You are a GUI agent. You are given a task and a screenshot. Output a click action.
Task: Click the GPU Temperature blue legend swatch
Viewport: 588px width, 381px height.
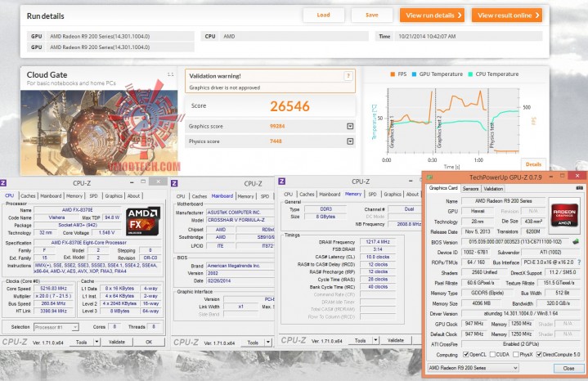(x=414, y=74)
